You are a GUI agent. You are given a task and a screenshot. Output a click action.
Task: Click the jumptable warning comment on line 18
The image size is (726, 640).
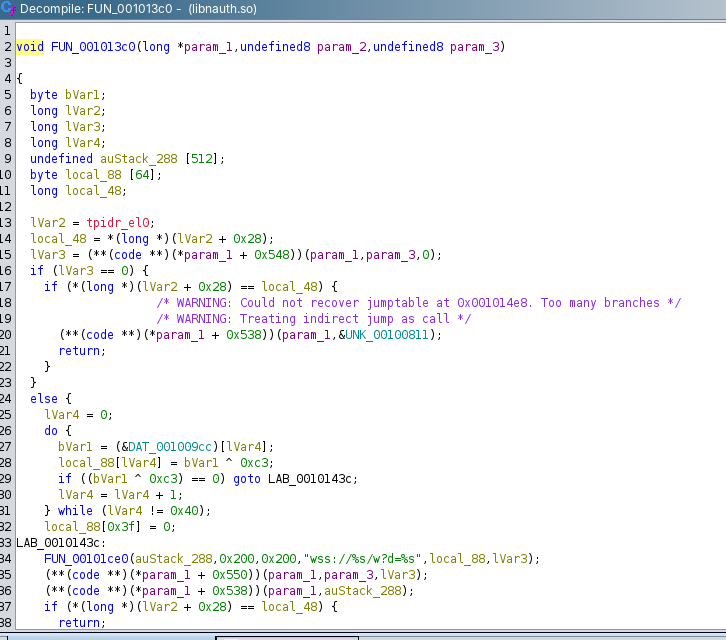click(419, 303)
